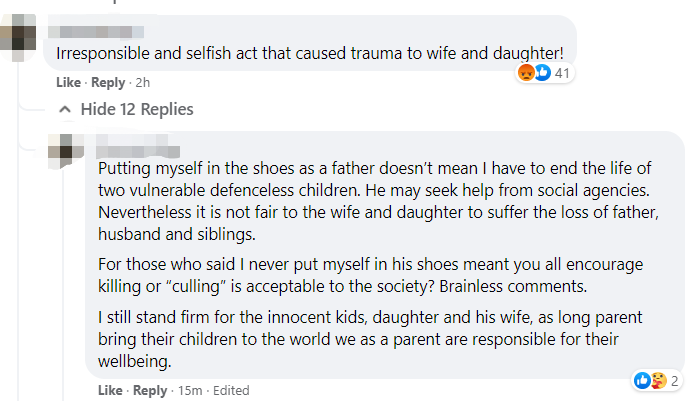This screenshot has width=692, height=401.
Task: View reactions via the count of 2
Action: click(675, 380)
